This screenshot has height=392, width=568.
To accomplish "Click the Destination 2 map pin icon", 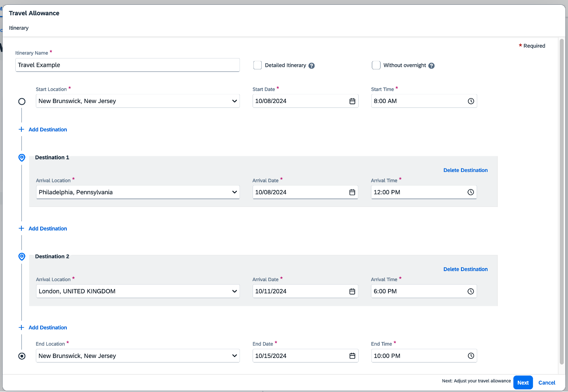I will 22,257.
